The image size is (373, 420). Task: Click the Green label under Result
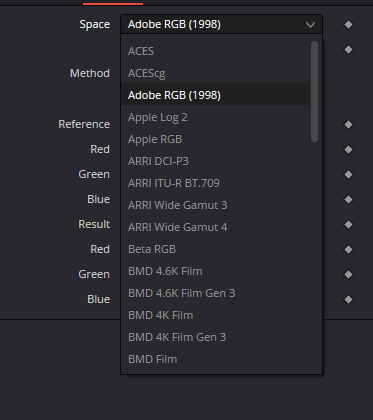[94, 274]
